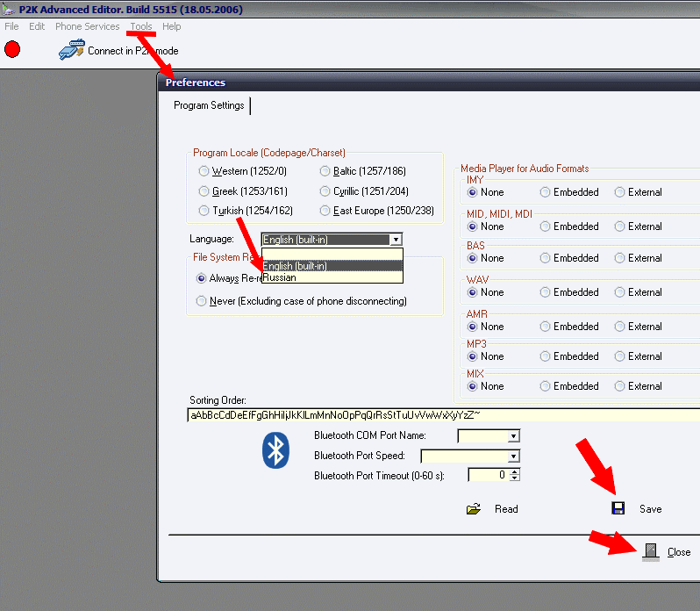Click the Close button label
700x611 pixels.
(679, 552)
